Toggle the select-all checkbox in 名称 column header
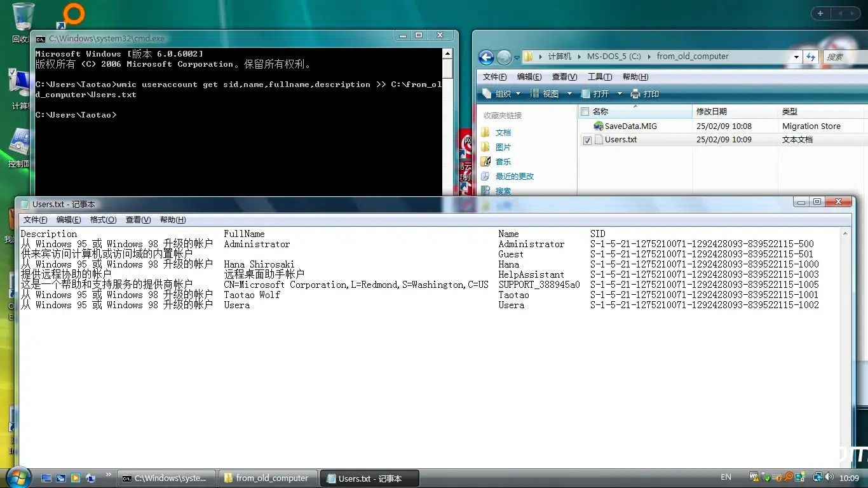The image size is (868, 488). pyautogui.click(x=585, y=112)
